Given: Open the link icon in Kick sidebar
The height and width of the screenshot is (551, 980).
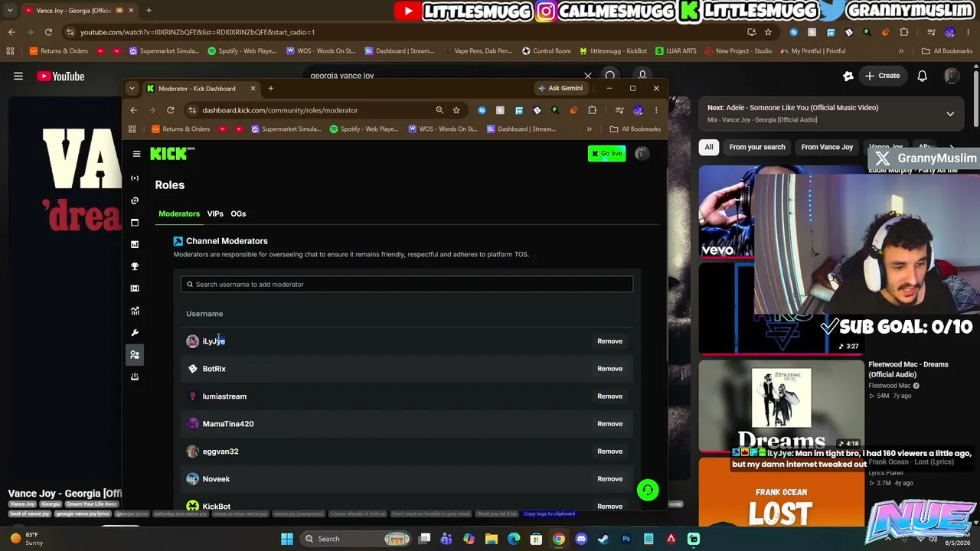Looking at the screenshot, I should click(x=135, y=201).
